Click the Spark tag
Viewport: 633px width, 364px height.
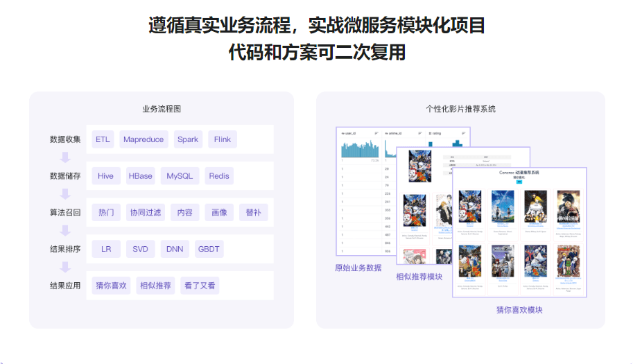(x=188, y=139)
